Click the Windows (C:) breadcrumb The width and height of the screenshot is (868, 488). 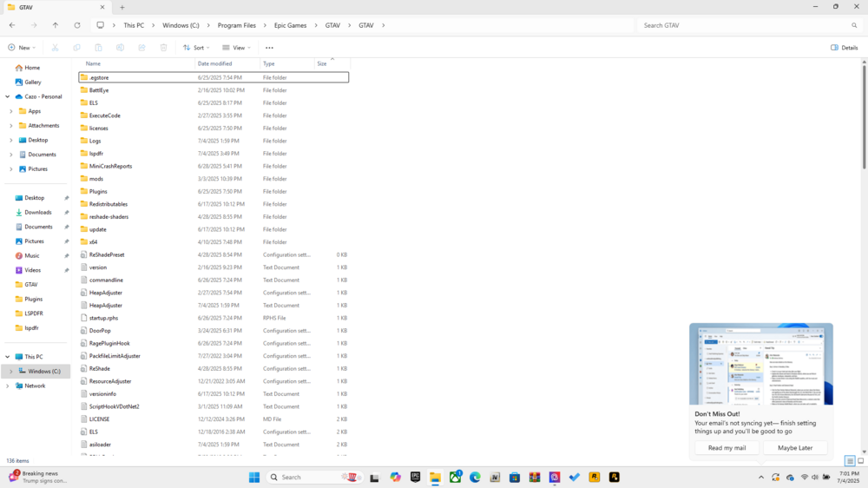pyautogui.click(x=181, y=25)
